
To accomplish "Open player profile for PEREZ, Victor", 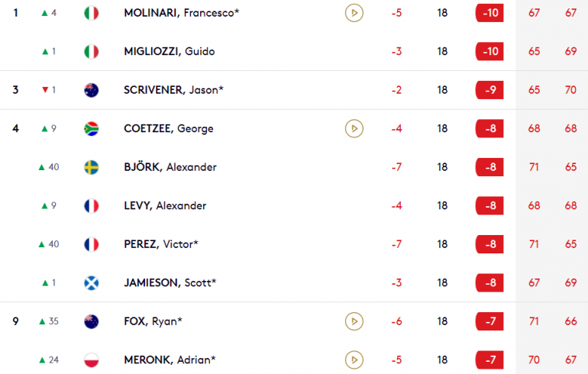I will 161,244.
